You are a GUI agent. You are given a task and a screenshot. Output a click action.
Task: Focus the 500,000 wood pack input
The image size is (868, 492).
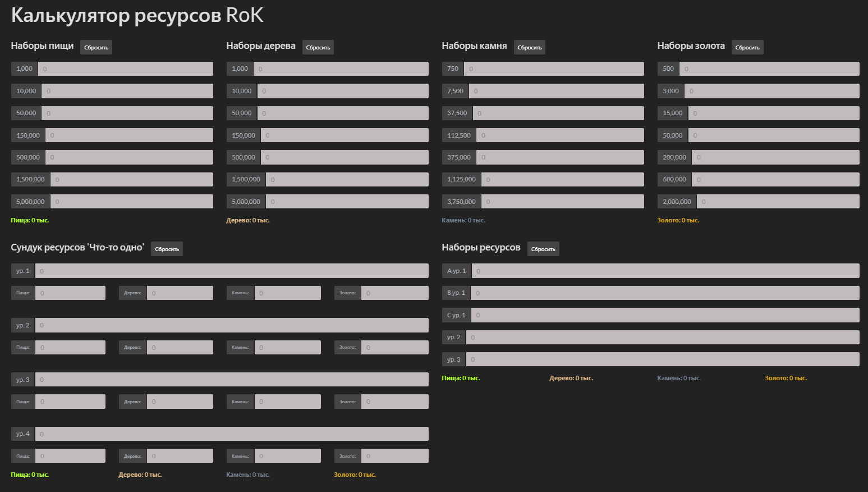coord(345,157)
